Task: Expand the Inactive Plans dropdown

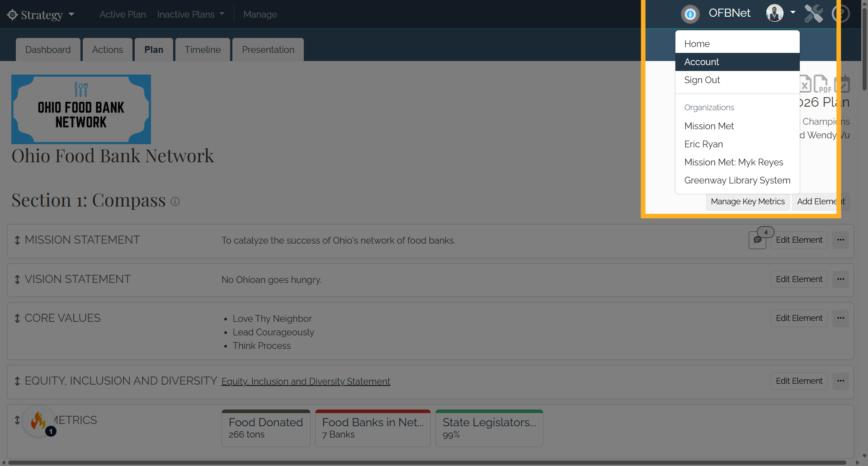Action: (191, 14)
